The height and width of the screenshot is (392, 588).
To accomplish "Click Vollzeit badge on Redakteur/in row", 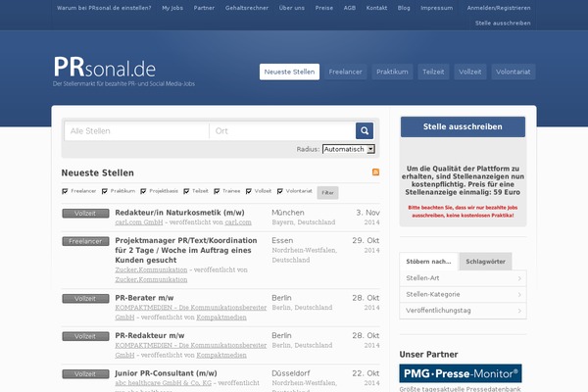I will click(x=85, y=214).
